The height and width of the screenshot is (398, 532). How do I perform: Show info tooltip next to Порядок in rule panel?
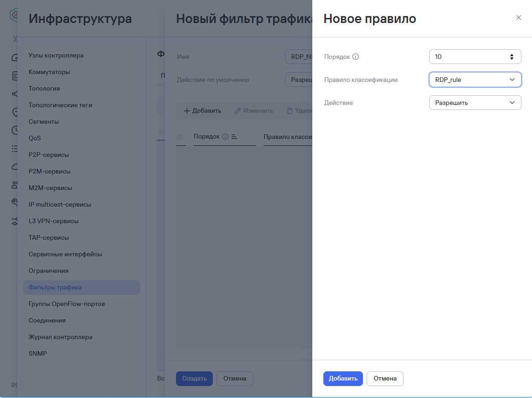click(x=355, y=57)
